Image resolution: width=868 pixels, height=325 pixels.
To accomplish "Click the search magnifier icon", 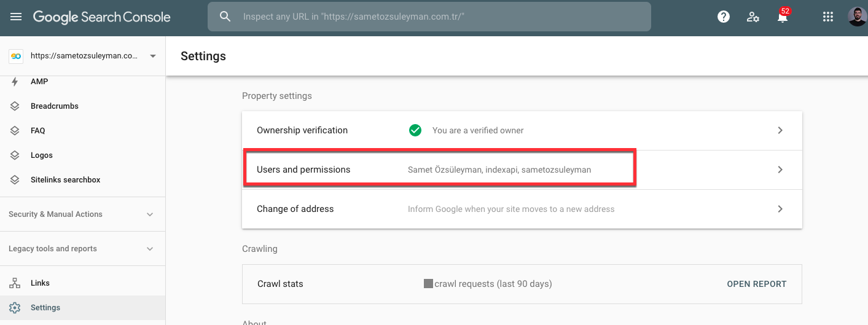I will tap(225, 17).
